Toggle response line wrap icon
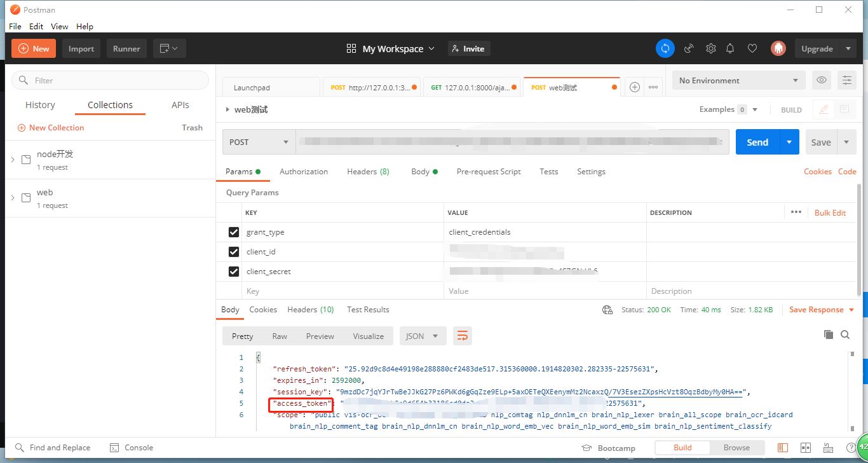Image resolution: width=868 pixels, height=463 pixels. [463, 336]
